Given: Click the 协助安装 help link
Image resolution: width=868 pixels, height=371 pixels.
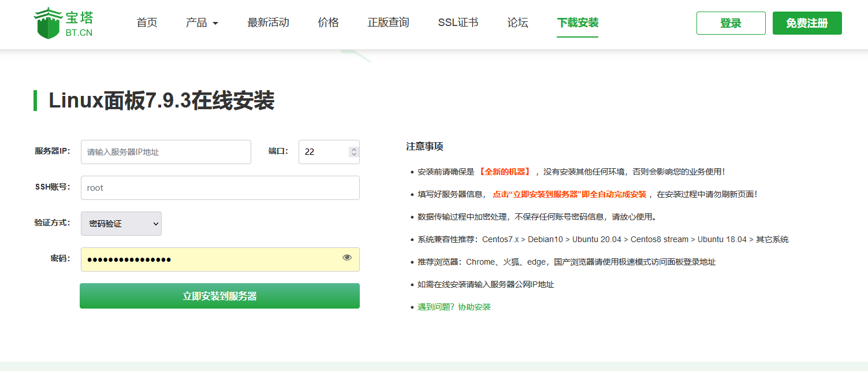Looking at the screenshot, I should tap(475, 307).
